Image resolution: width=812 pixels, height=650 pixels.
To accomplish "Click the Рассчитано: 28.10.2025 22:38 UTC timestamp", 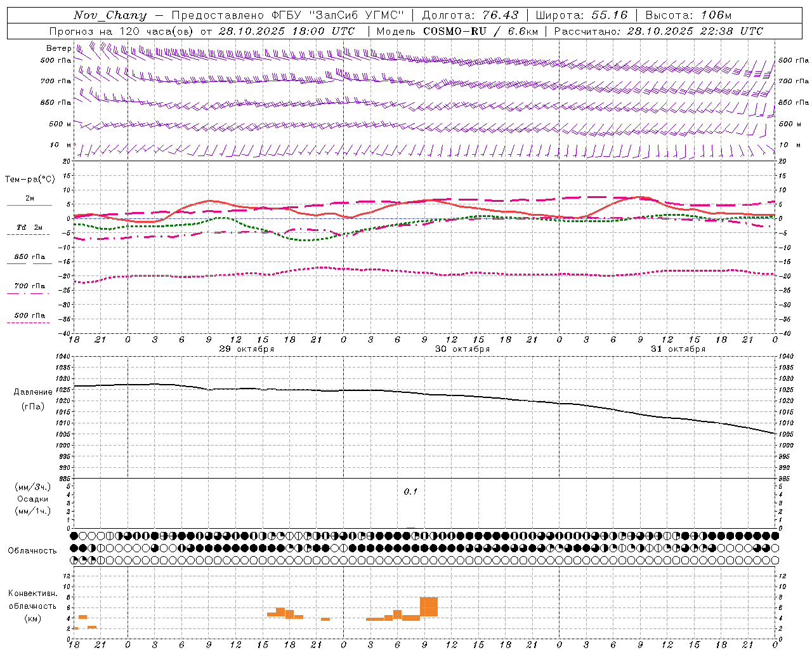I will pos(658,31).
